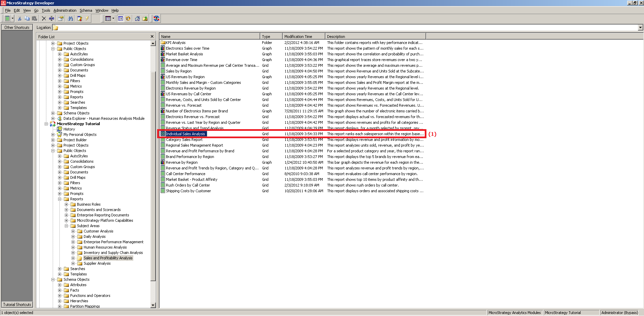
Task: Open the Location bar dropdown arrow
Action: pos(640,28)
